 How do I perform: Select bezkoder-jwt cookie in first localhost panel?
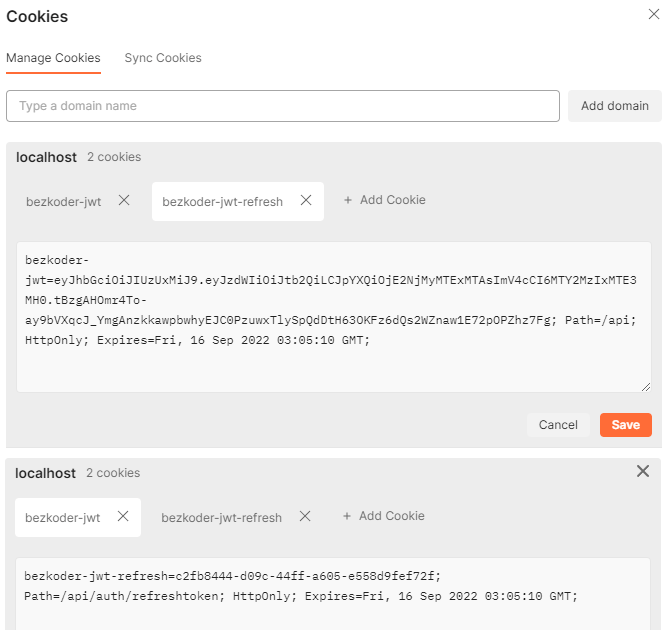pyautogui.click(x=64, y=201)
